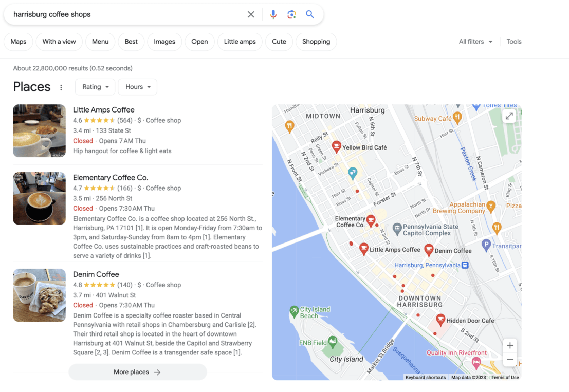The width and height of the screenshot is (569, 392).
Task: Click the Little Amps 133 State St address
Action: pyautogui.click(x=113, y=131)
